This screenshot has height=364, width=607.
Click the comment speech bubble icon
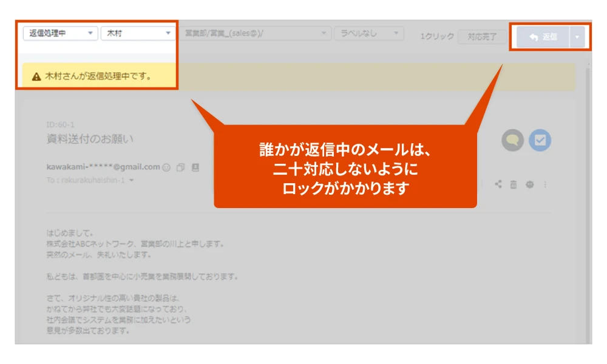[512, 140]
